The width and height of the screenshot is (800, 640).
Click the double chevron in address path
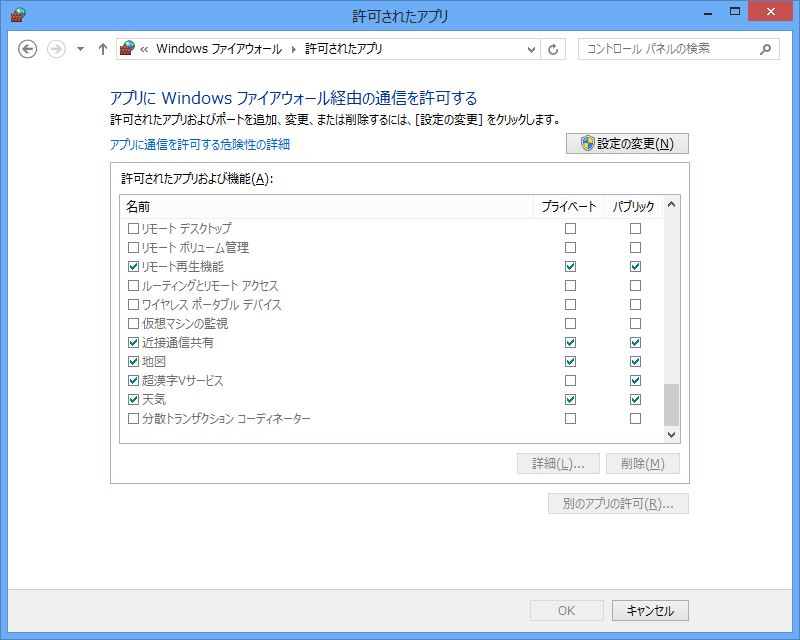pyautogui.click(x=145, y=49)
